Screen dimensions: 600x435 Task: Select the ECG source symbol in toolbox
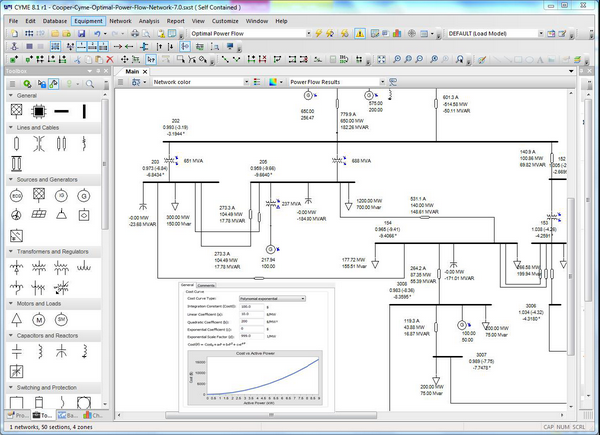[16, 196]
